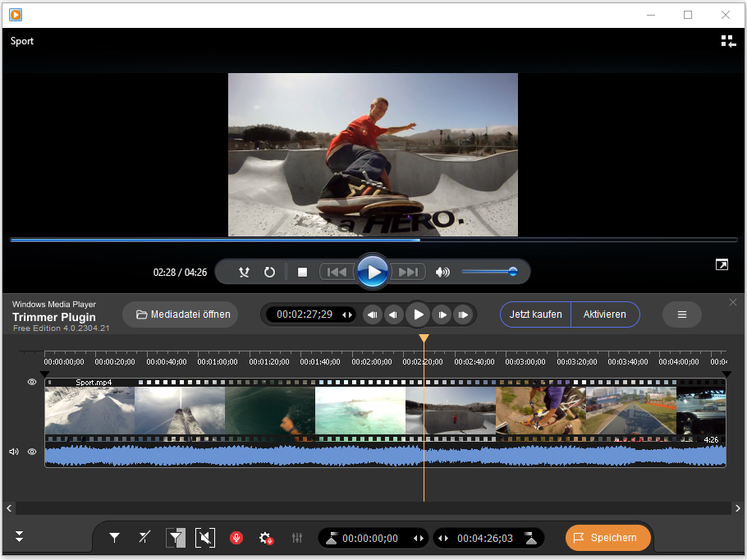The width and height of the screenshot is (747, 560).
Task: Click ruler at 00:03:00;00 mark
Action: [525, 362]
